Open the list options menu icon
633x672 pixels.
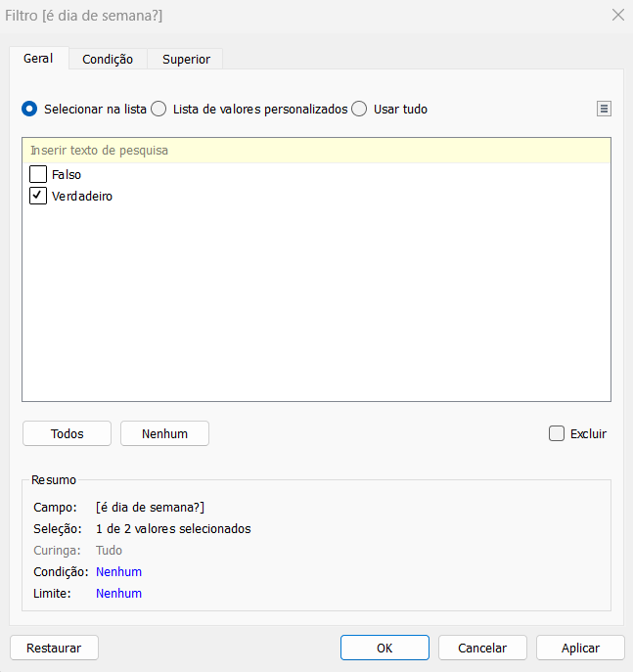[604, 110]
